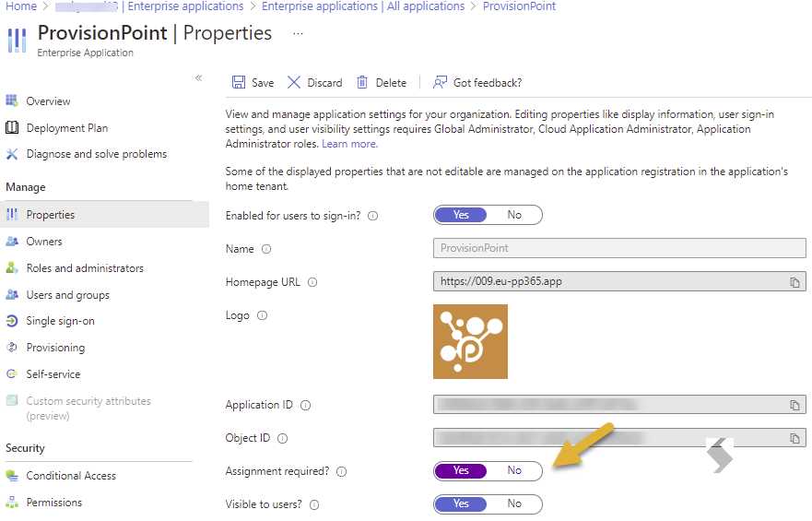This screenshot has height=521, width=812.
Task: Select Properties in the Manage section
Action: point(104,215)
